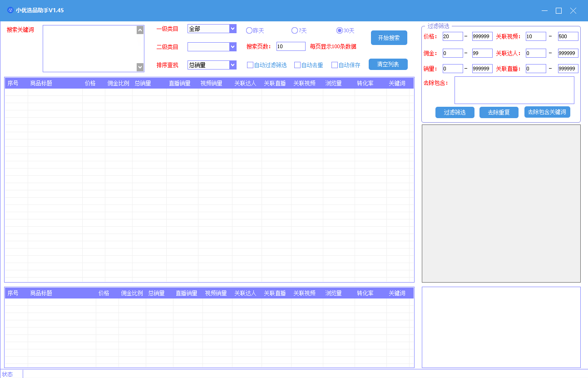This screenshot has width=588, height=378.
Task: Click the 搜索页数 input field
Action: pyautogui.click(x=291, y=46)
